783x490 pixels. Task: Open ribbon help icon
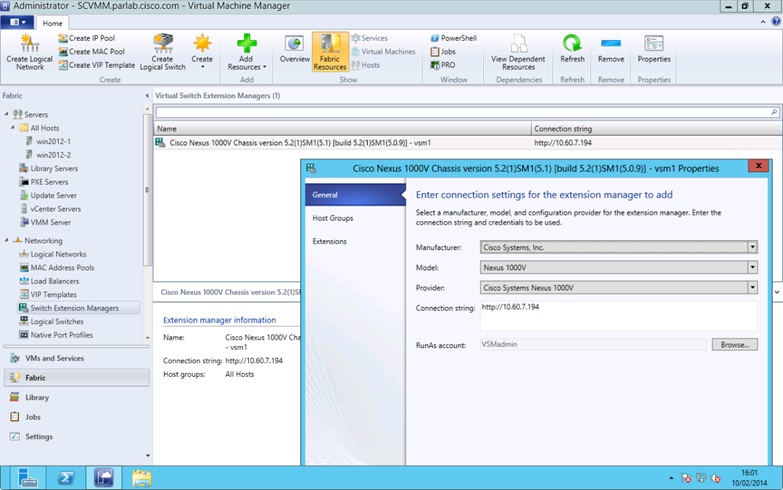(776, 21)
